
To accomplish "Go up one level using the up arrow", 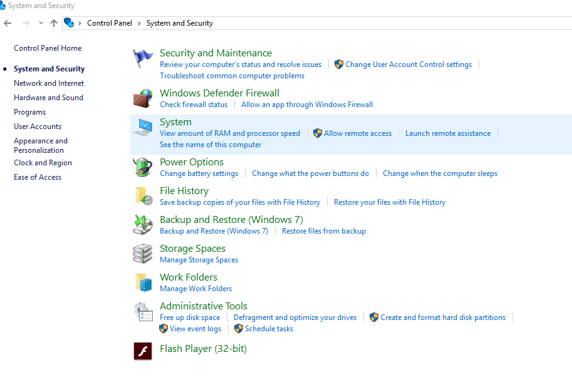I will (54, 23).
